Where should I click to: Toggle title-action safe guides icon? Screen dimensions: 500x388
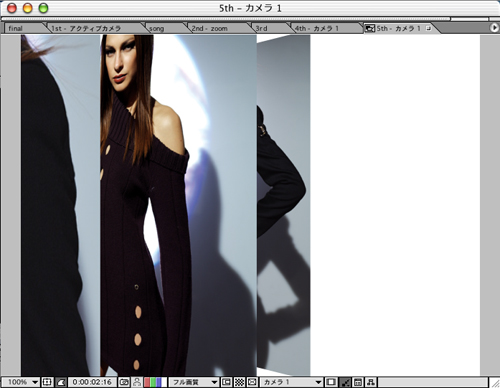click(47, 382)
